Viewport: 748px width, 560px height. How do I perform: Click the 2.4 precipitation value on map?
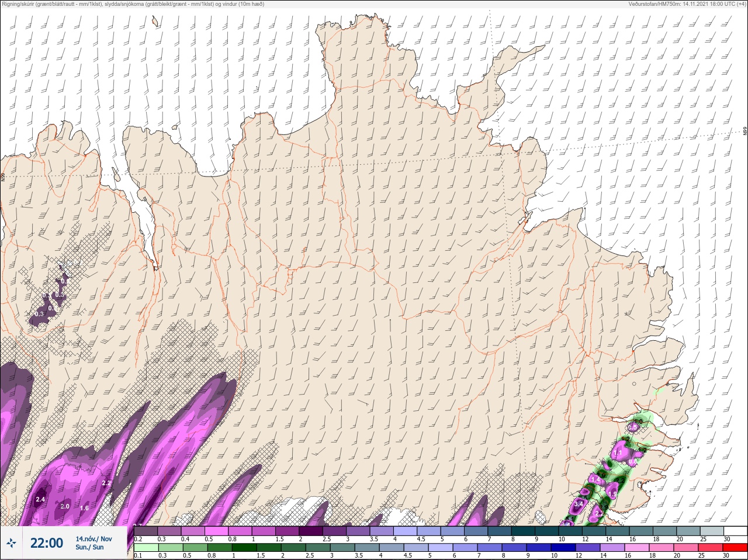point(40,499)
